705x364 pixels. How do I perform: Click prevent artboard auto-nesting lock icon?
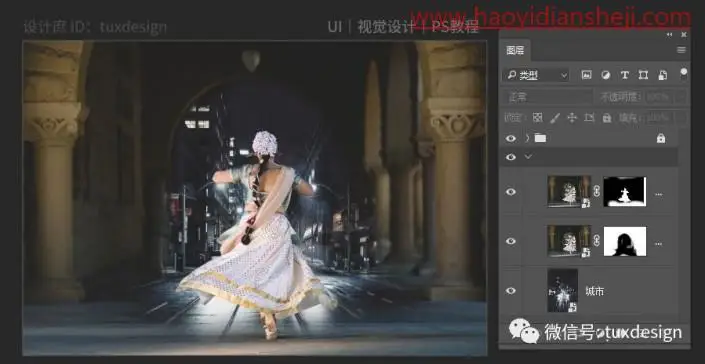[589, 118]
